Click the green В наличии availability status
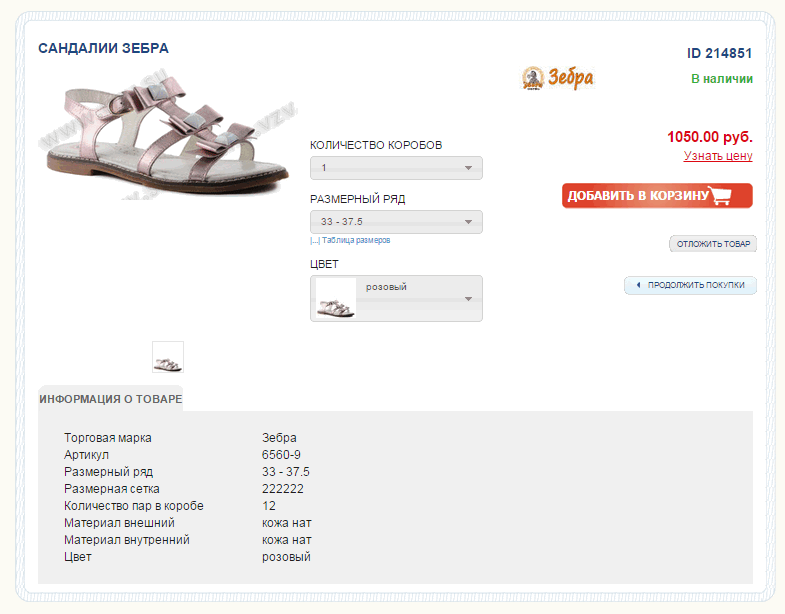785x614 pixels. (x=721, y=79)
